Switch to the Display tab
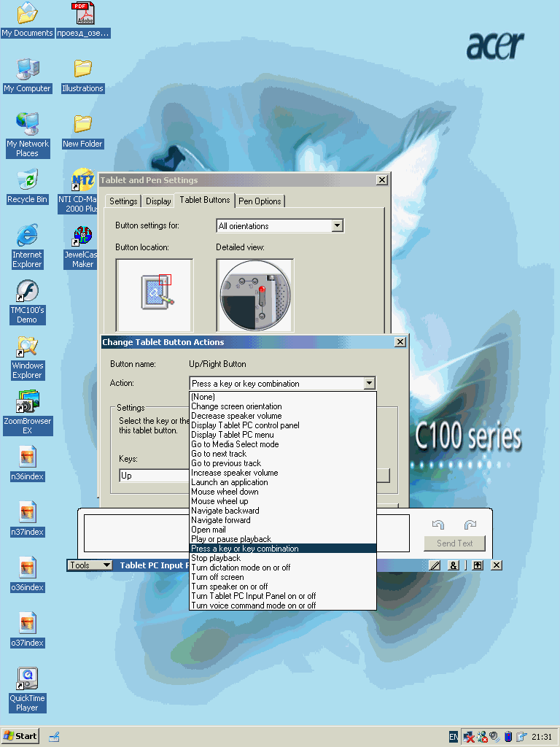Viewport: 560px width, 747px height. (x=158, y=201)
